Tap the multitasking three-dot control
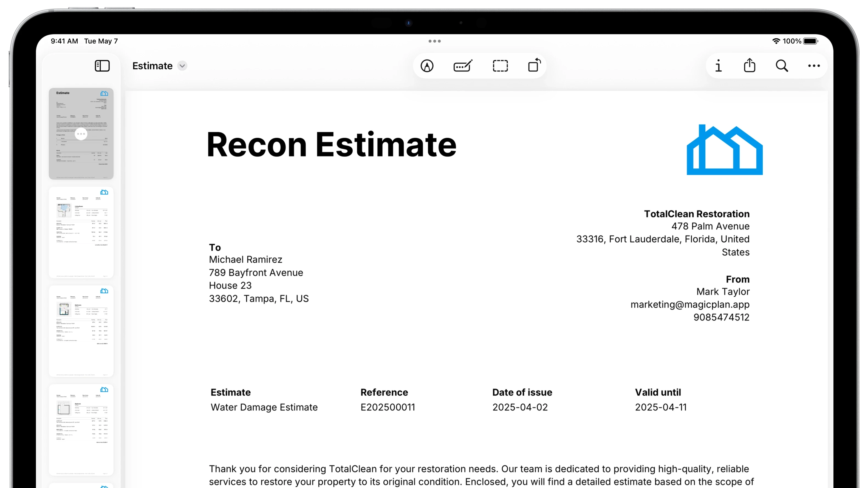Viewport: 868px width, 488px height. pos(434,41)
